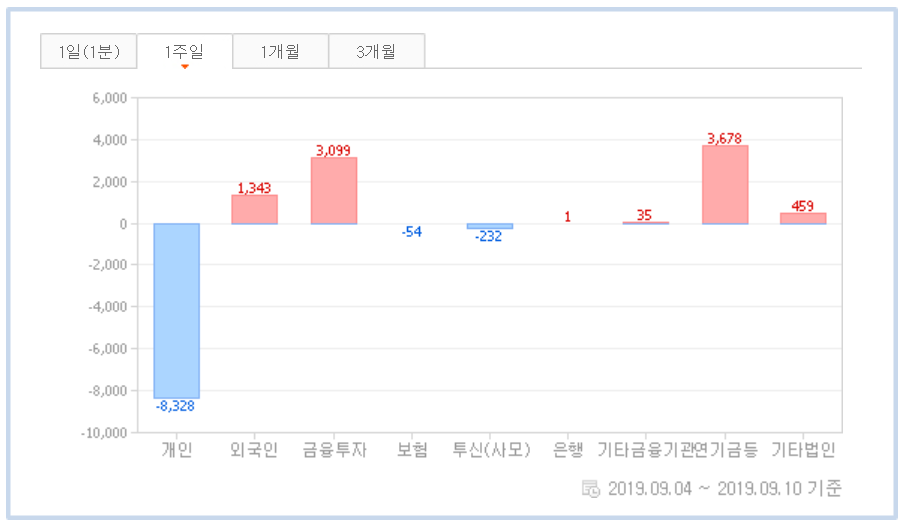908x528 pixels.
Task: Click the -54 value label
Action: [x=412, y=232]
